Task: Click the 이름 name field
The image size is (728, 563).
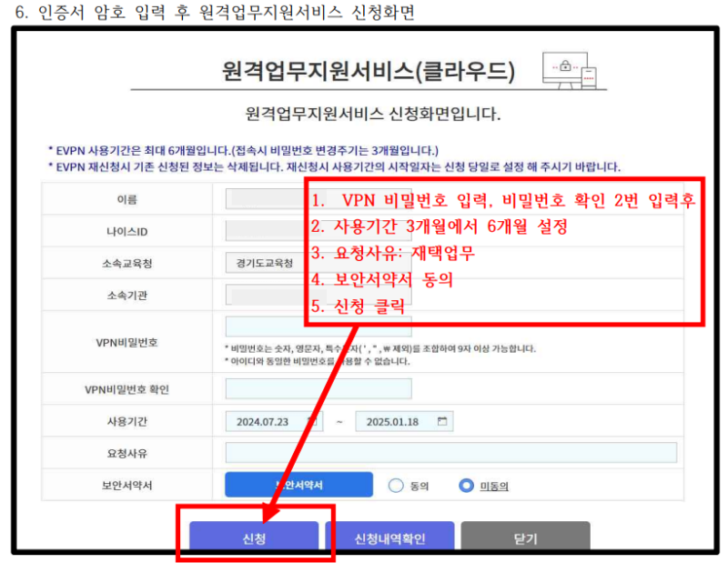Action: coord(264,198)
